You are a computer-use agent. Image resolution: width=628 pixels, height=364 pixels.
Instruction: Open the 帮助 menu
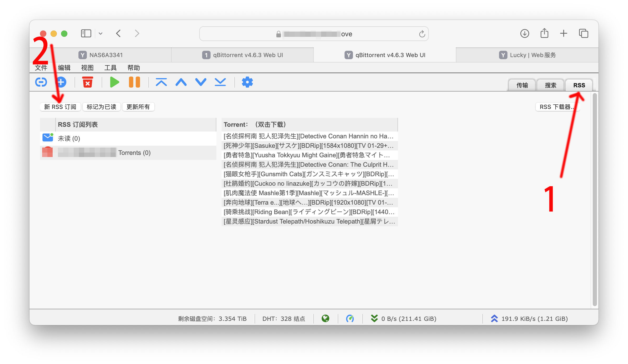(x=134, y=68)
